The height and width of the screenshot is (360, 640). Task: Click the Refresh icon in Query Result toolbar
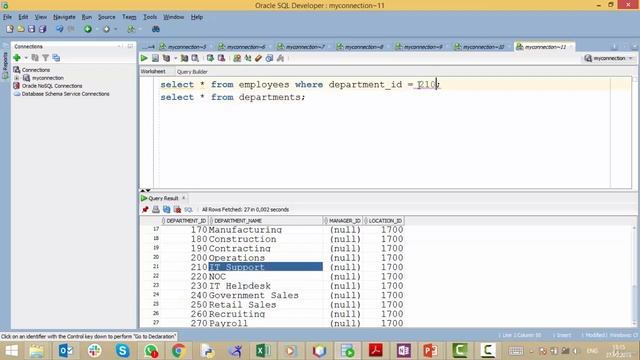point(167,209)
